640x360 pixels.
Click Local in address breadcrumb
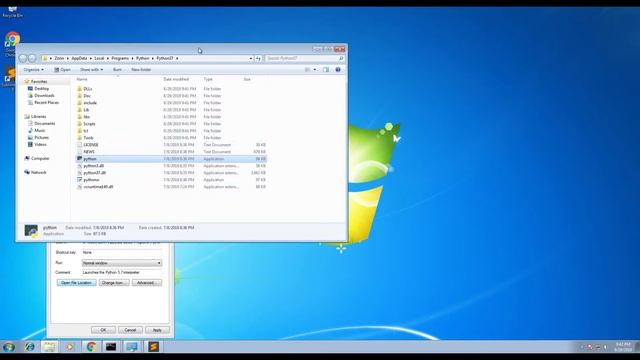[99, 58]
